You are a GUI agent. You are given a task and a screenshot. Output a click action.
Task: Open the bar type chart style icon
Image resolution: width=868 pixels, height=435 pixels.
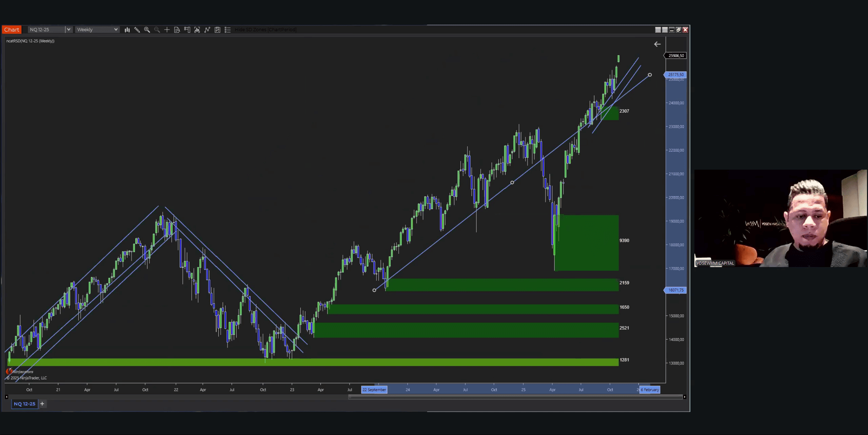(127, 30)
